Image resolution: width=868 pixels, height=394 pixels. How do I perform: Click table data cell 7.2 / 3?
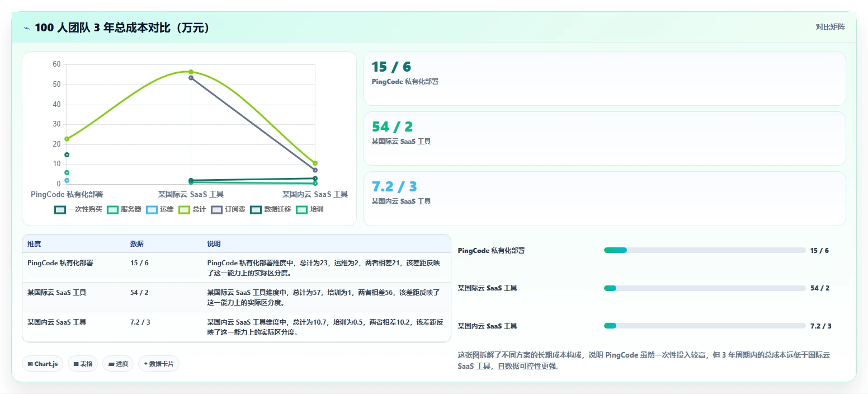point(140,322)
